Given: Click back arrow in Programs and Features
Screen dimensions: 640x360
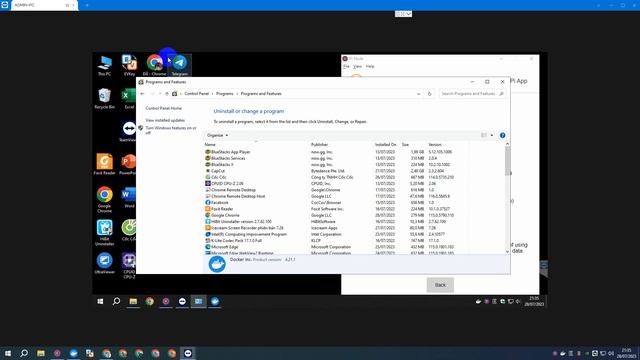Looking at the screenshot, I should pos(142,94).
